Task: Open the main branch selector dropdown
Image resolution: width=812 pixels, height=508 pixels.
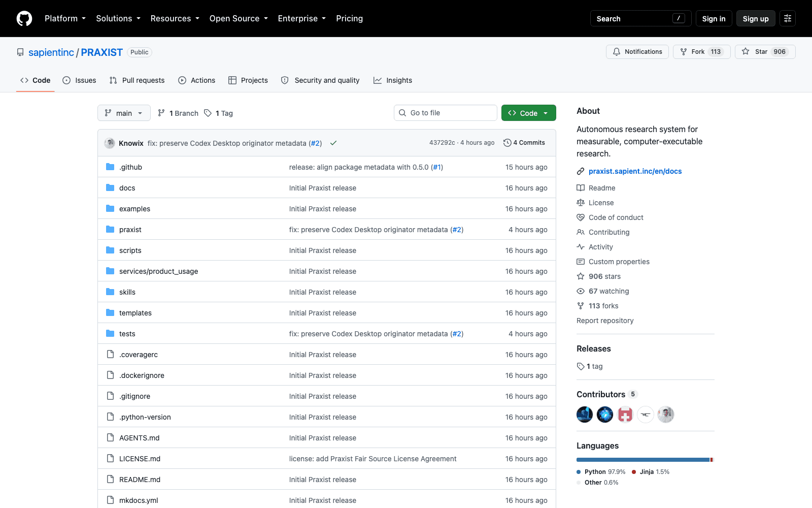Action: pos(124,113)
